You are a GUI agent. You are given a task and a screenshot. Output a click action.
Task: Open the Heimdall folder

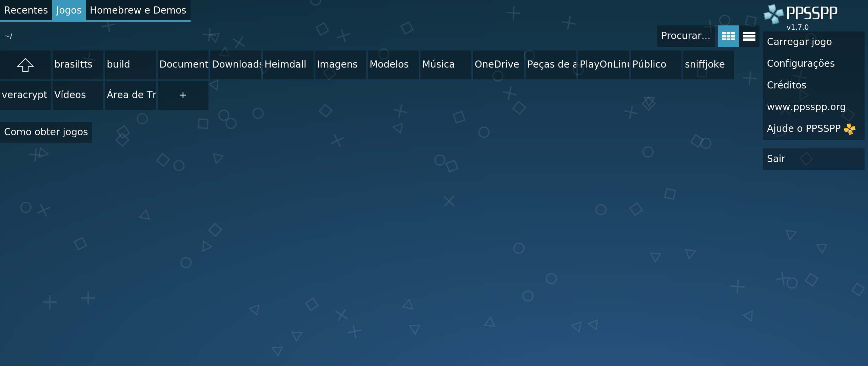pos(288,65)
